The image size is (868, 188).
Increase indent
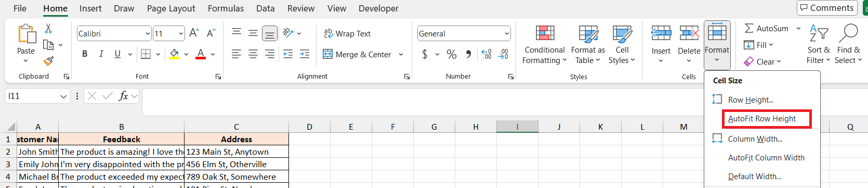pyautogui.click(x=305, y=54)
